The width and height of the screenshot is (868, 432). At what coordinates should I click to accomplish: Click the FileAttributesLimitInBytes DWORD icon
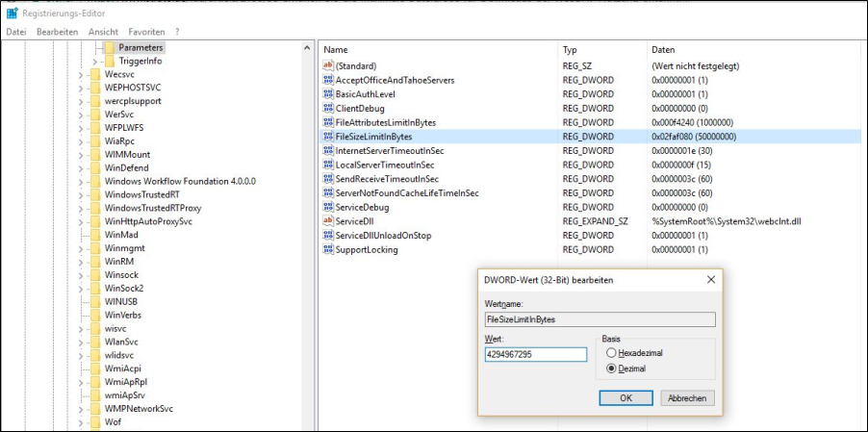[328, 122]
